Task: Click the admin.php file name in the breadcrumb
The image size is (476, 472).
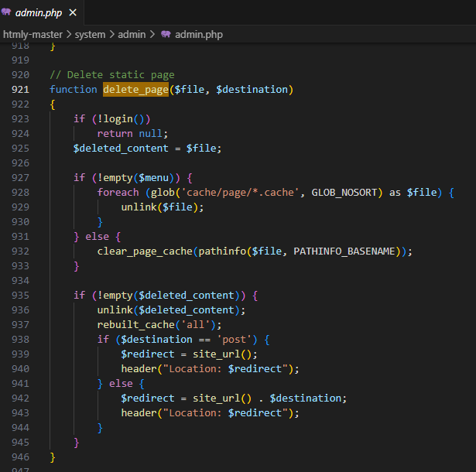Action: [x=200, y=34]
